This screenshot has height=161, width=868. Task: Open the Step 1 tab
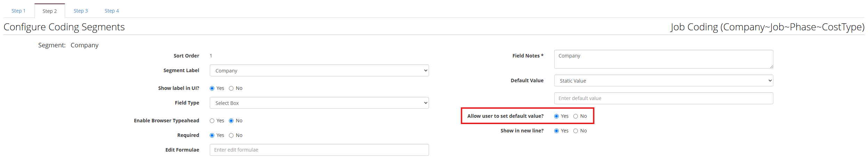[x=18, y=11]
